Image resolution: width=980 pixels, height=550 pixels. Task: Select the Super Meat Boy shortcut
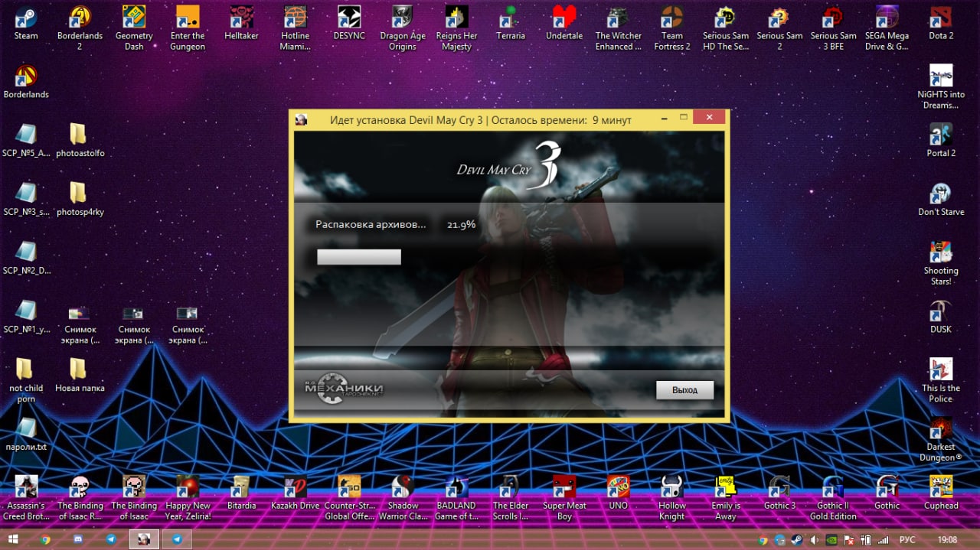(564, 499)
